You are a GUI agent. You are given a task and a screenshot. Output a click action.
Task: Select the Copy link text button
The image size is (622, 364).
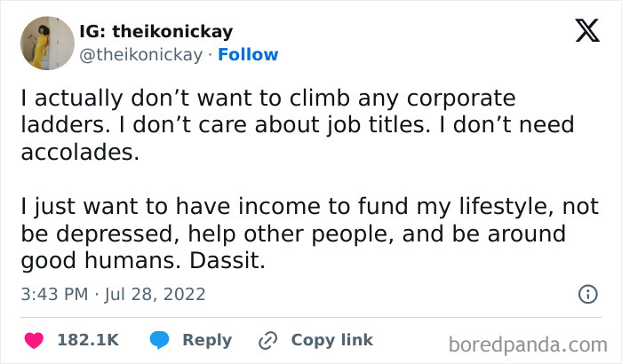coord(332,340)
